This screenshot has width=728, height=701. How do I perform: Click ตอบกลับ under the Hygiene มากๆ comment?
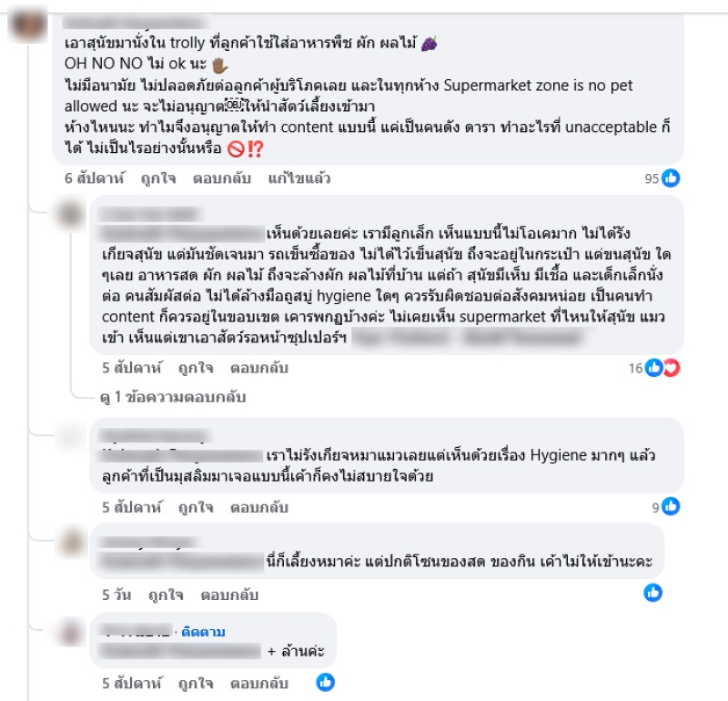259,507
